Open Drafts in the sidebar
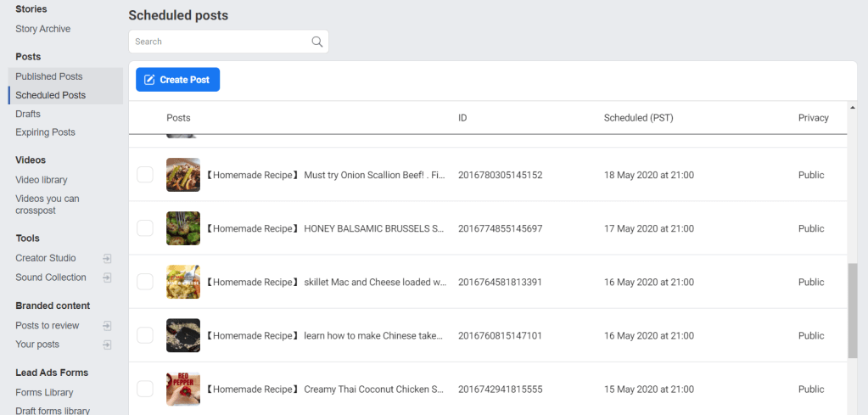This screenshot has height=415, width=868. point(28,114)
